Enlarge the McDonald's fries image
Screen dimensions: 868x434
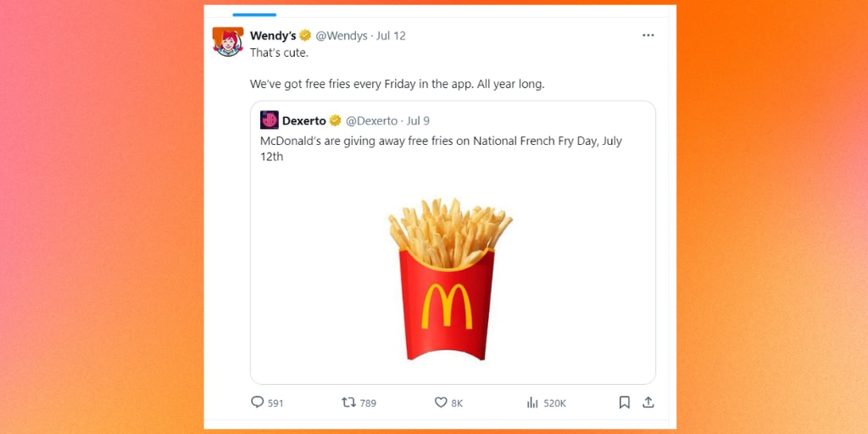coord(449,279)
